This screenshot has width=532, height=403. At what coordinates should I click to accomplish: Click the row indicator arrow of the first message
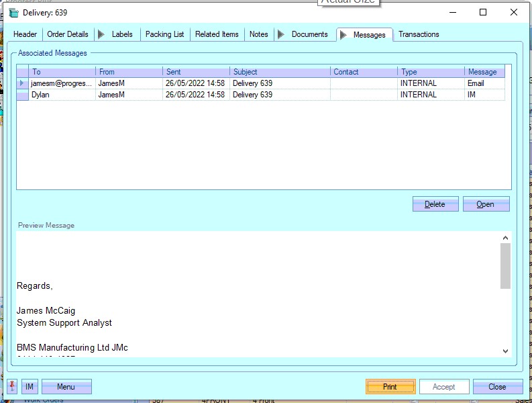[x=22, y=83]
